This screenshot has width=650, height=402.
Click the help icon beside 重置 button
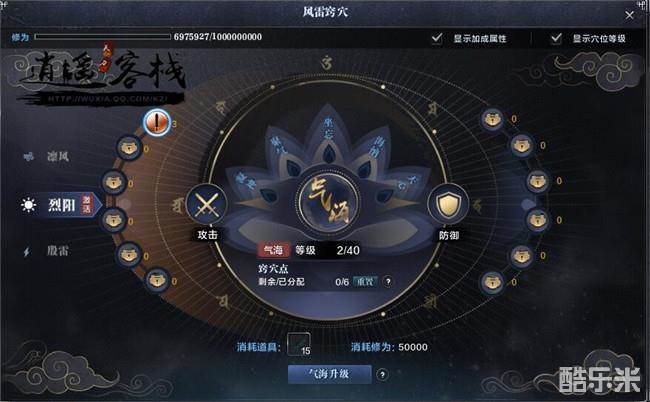coord(388,281)
